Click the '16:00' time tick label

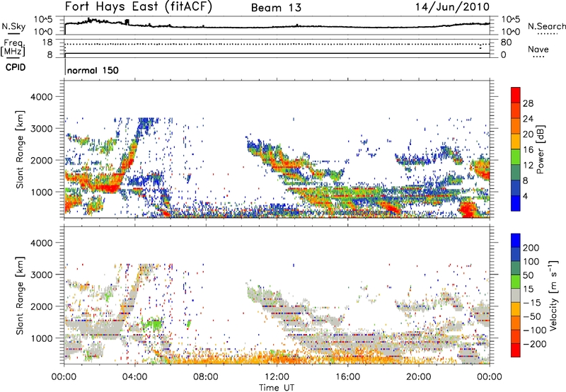tap(347, 377)
